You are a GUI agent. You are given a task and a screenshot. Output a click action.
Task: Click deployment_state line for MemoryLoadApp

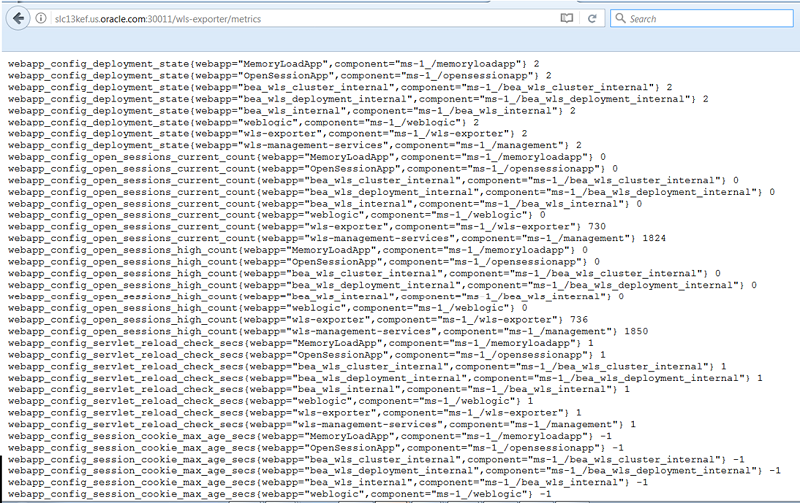(273, 64)
